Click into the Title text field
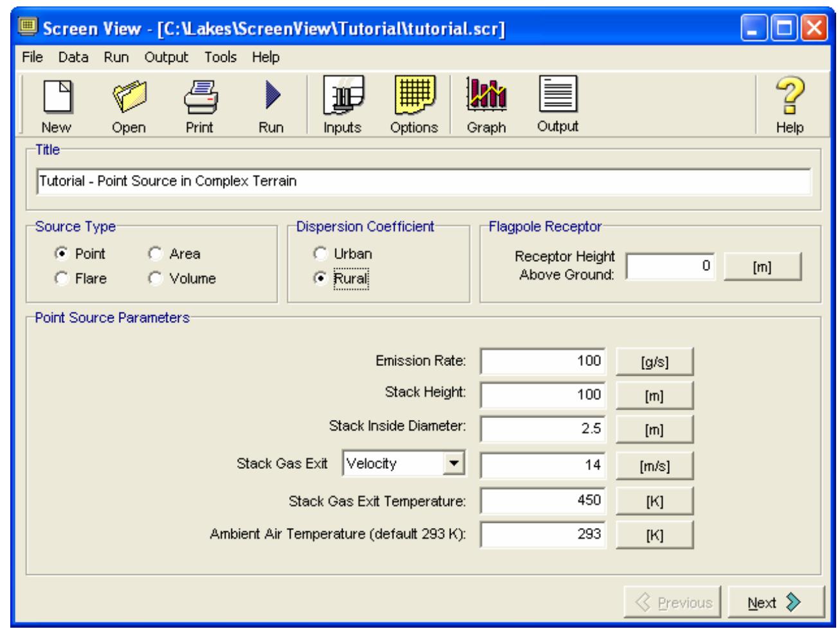This screenshot has height=629, width=840. pyautogui.click(x=424, y=181)
